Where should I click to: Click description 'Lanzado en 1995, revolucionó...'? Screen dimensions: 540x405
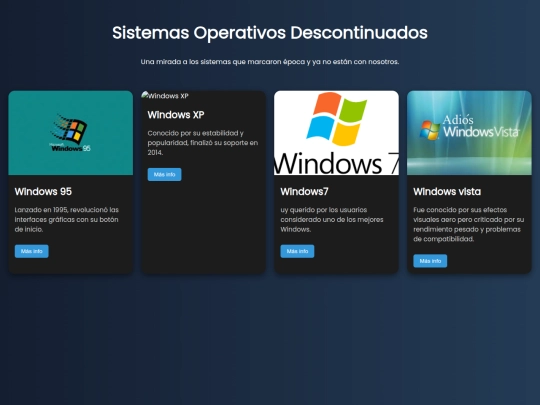click(x=67, y=219)
